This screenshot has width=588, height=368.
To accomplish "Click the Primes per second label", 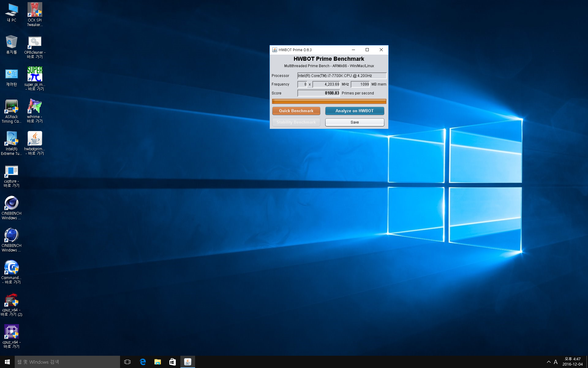I will pos(358,93).
